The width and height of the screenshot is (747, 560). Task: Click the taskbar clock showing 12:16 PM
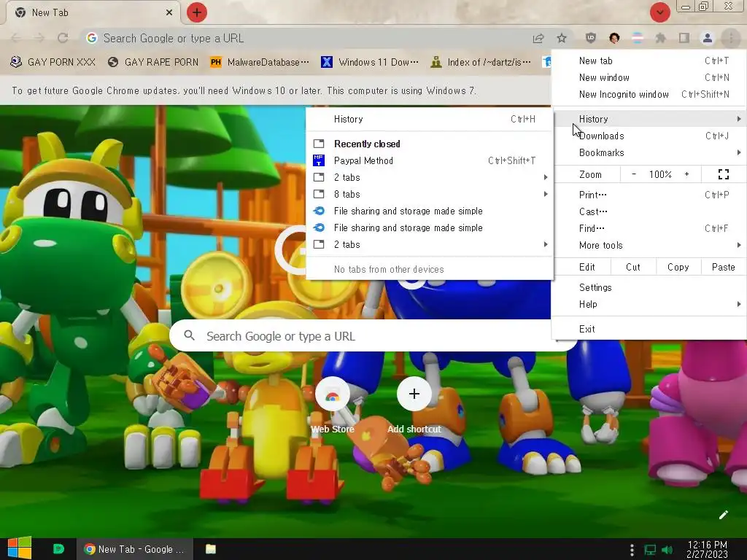pos(707,549)
